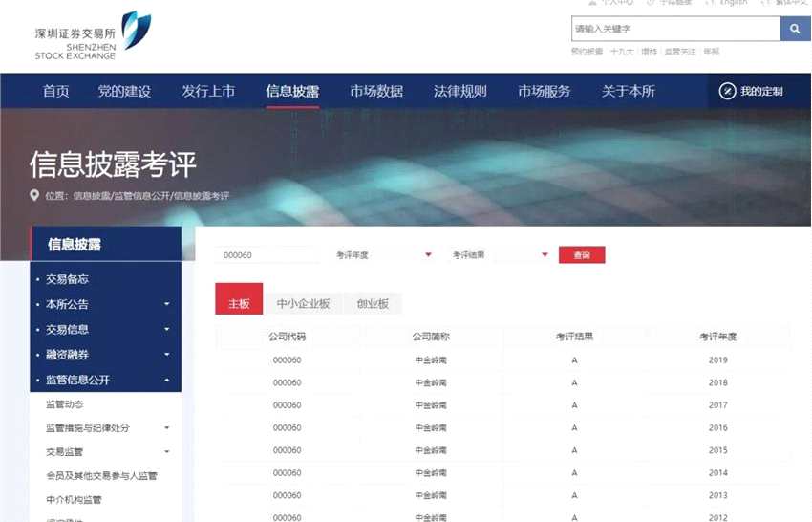Viewport: 812px width, 522px height.
Task: Click the year 2015 cell
Action: [x=717, y=450]
